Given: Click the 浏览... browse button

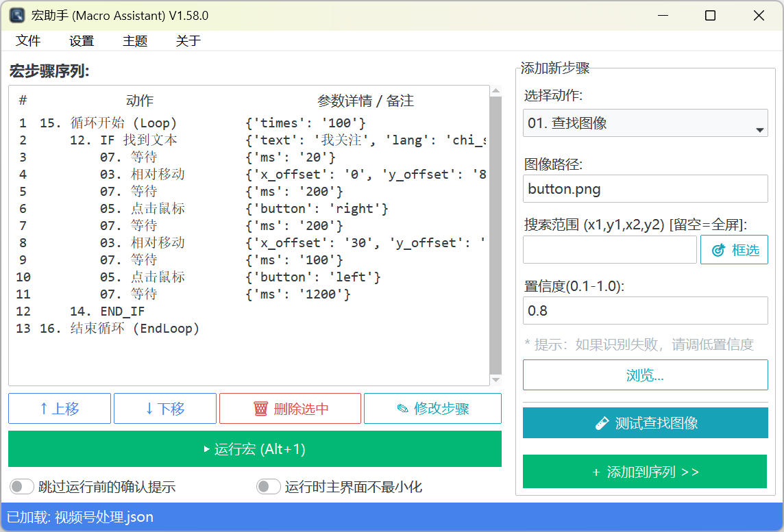Looking at the screenshot, I should (x=645, y=375).
